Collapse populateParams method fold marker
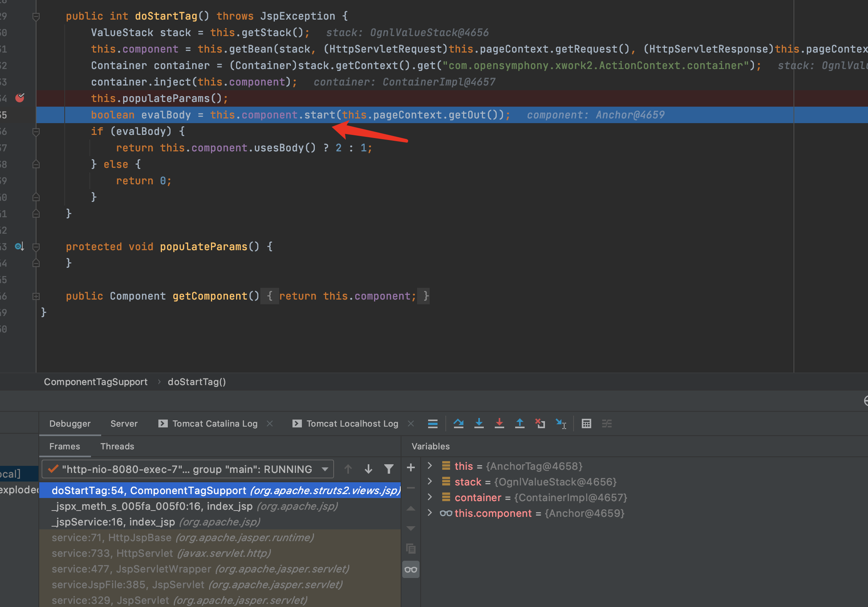Image resolution: width=868 pixels, height=607 pixels. coord(36,247)
